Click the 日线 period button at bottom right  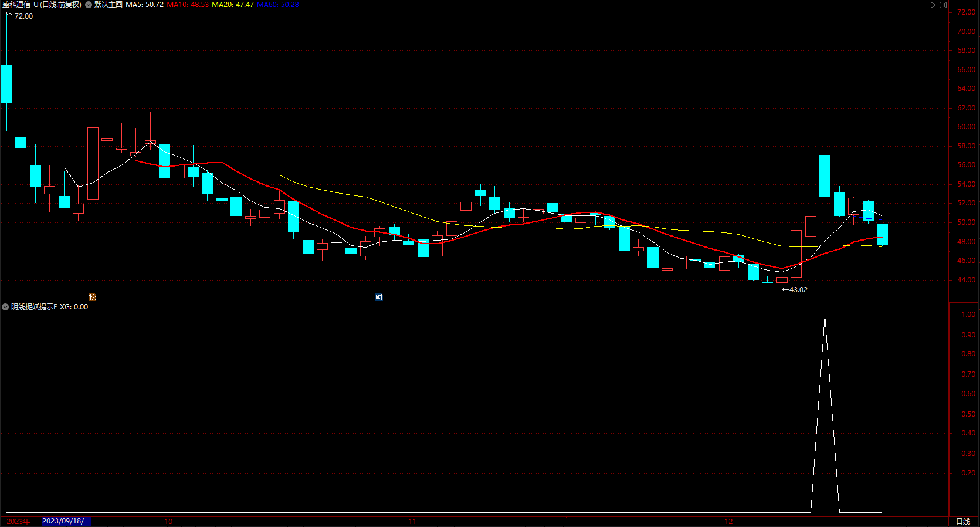coord(963,522)
